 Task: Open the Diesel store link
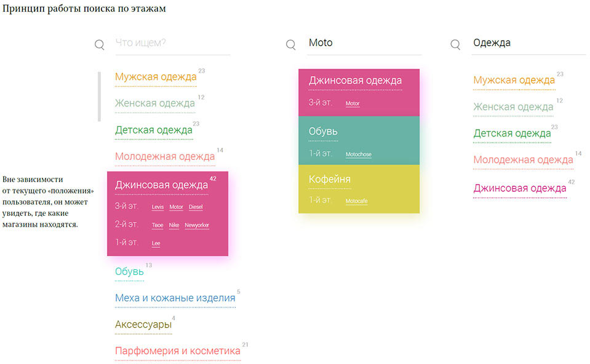tap(196, 207)
